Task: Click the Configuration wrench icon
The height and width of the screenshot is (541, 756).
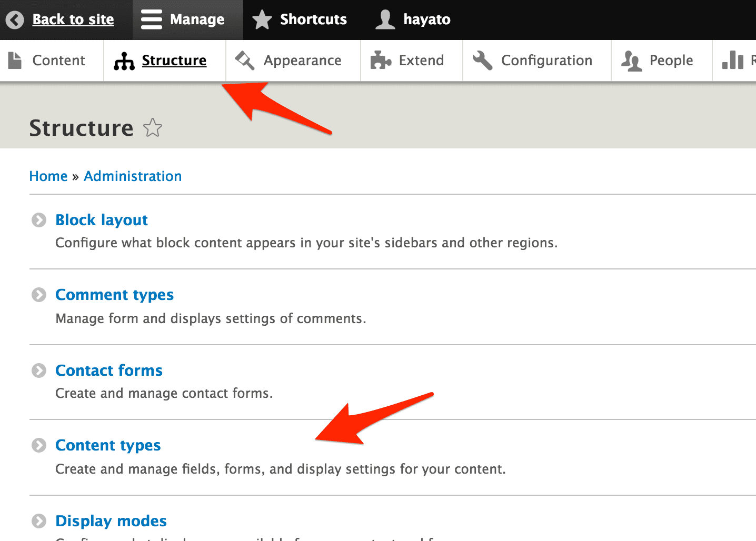Action: [x=482, y=61]
